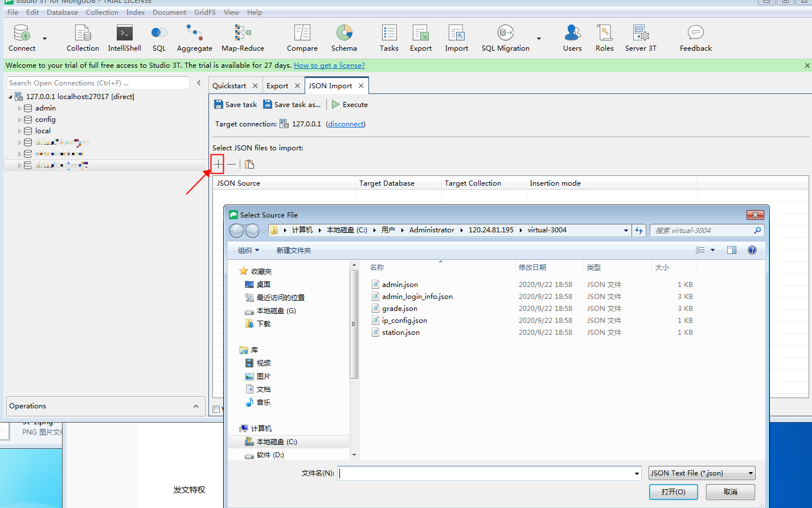Select admin_login_info.json file
Viewport: 812px width, 508px height.
click(x=417, y=297)
